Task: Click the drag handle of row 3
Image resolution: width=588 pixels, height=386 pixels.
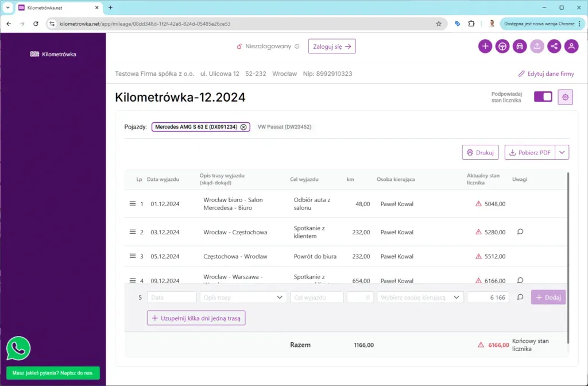Action: pyautogui.click(x=133, y=256)
